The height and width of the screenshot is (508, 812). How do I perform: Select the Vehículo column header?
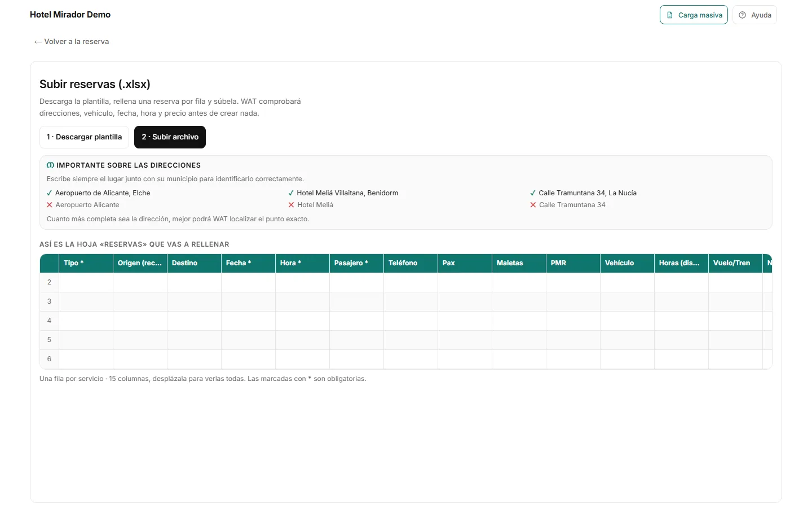[x=627, y=263]
